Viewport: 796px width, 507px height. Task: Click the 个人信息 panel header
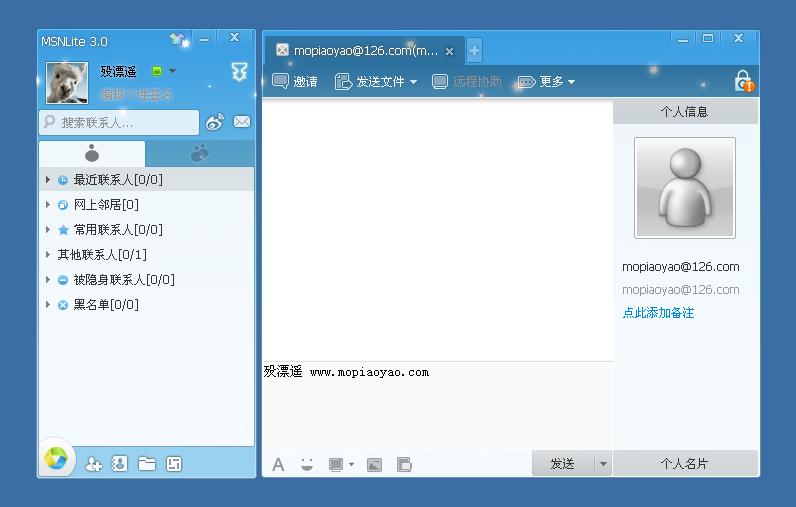685,112
